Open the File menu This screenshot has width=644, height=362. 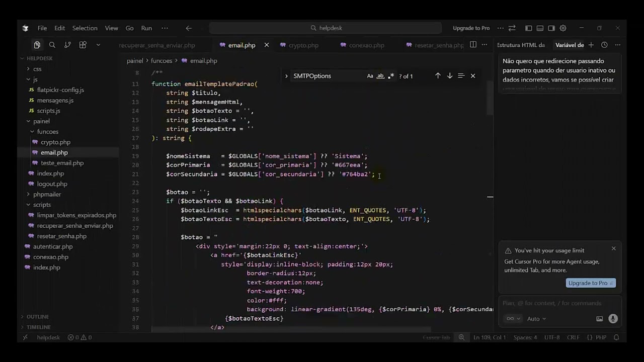(42, 28)
